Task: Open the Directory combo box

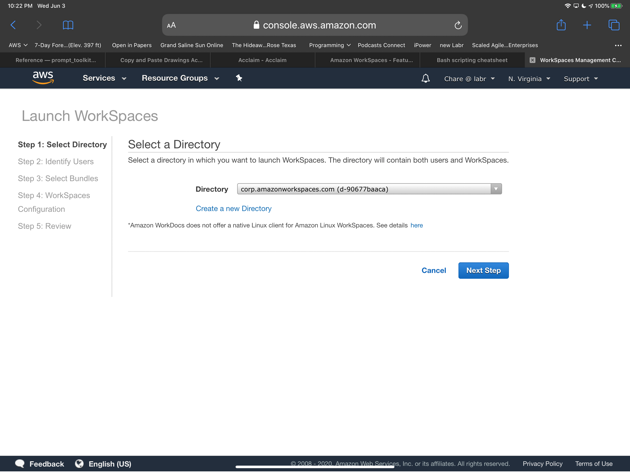Action: [369, 189]
